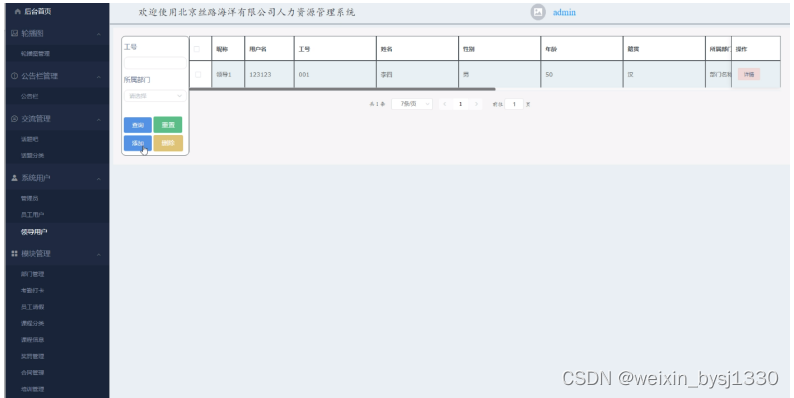
Task: Click the admin avatar image icon
Action: 538,12
